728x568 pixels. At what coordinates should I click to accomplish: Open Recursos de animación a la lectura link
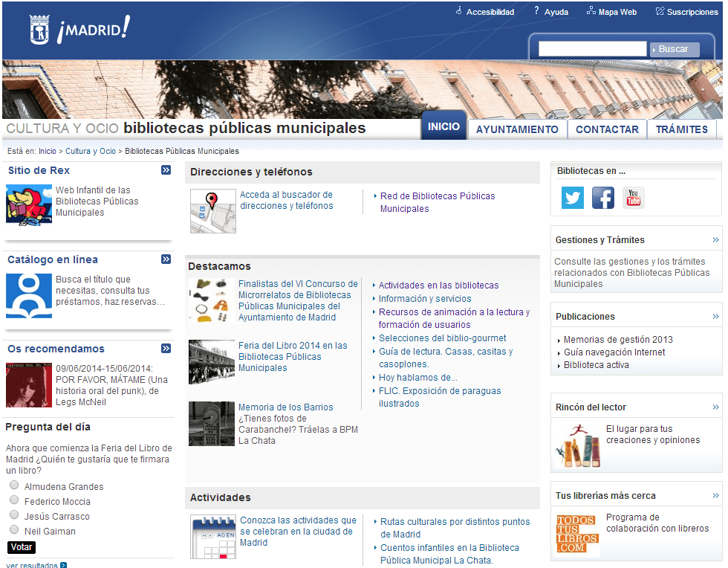click(x=454, y=318)
